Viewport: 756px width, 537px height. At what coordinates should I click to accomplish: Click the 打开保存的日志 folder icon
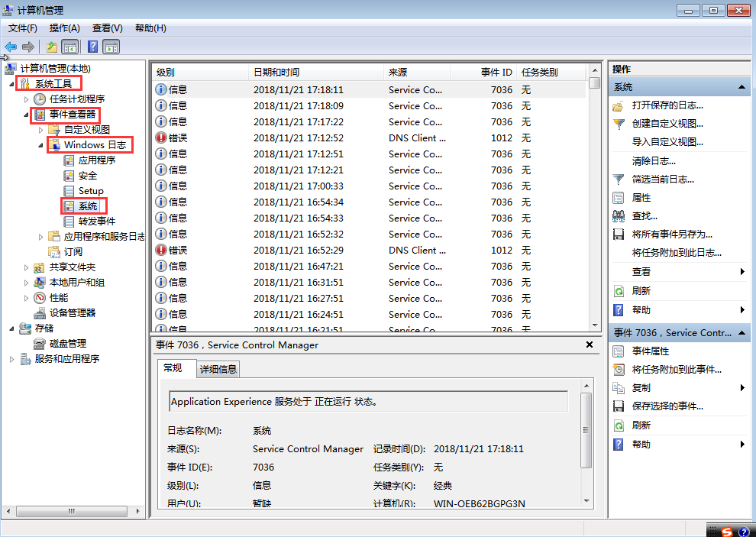click(618, 105)
